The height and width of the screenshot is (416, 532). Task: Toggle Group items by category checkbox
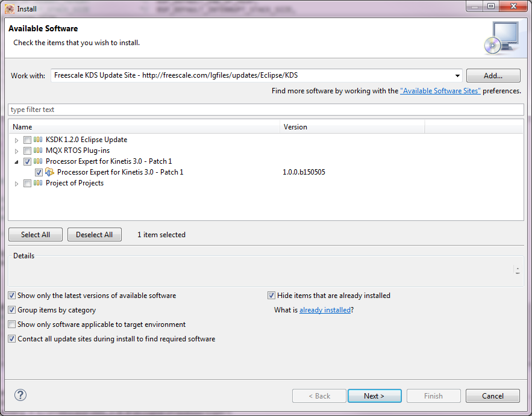12,310
